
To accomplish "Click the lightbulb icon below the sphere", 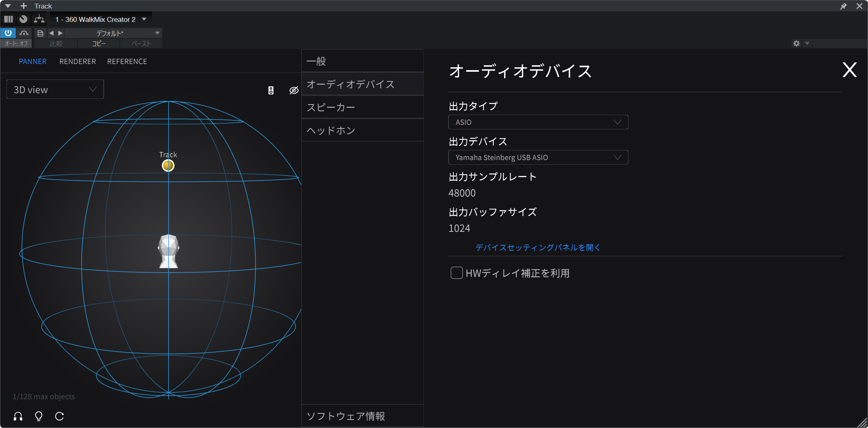I will click(39, 416).
